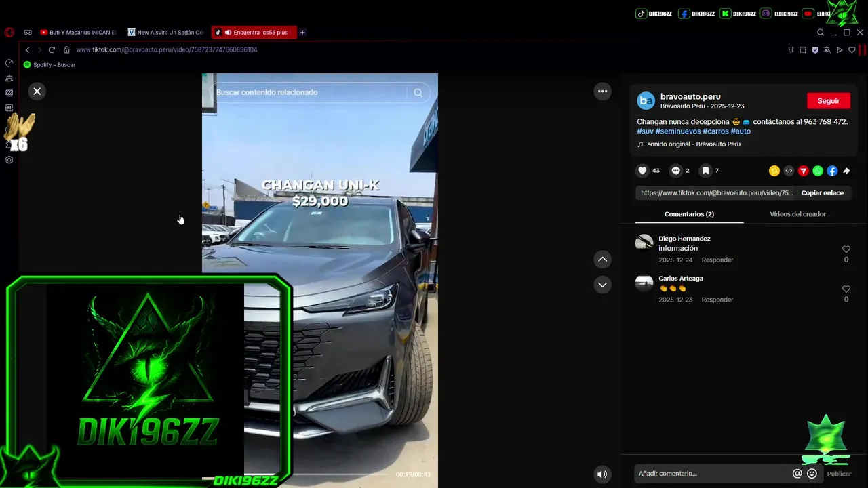The width and height of the screenshot is (868, 488).
Task: Open Spotify – Buscar bookmark
Action: 49,65
